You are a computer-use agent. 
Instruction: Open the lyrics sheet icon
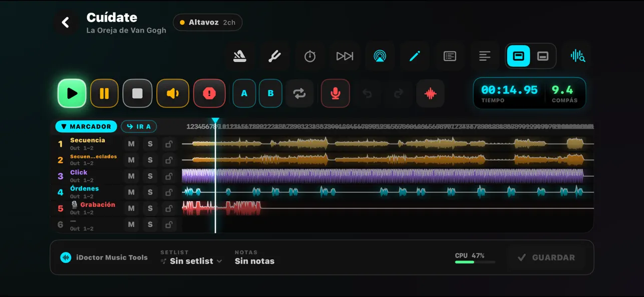(x=450, y=56)
